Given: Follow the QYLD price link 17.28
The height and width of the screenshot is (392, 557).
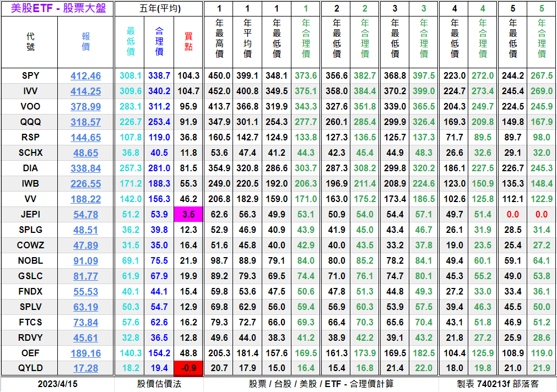Looking at the screenshot, I should tap(85, 368).
